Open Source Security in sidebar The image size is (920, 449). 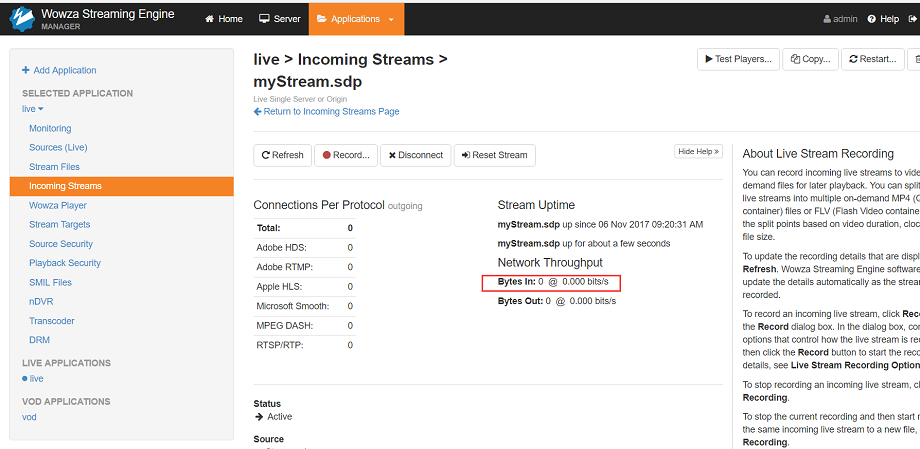[60, 244]
